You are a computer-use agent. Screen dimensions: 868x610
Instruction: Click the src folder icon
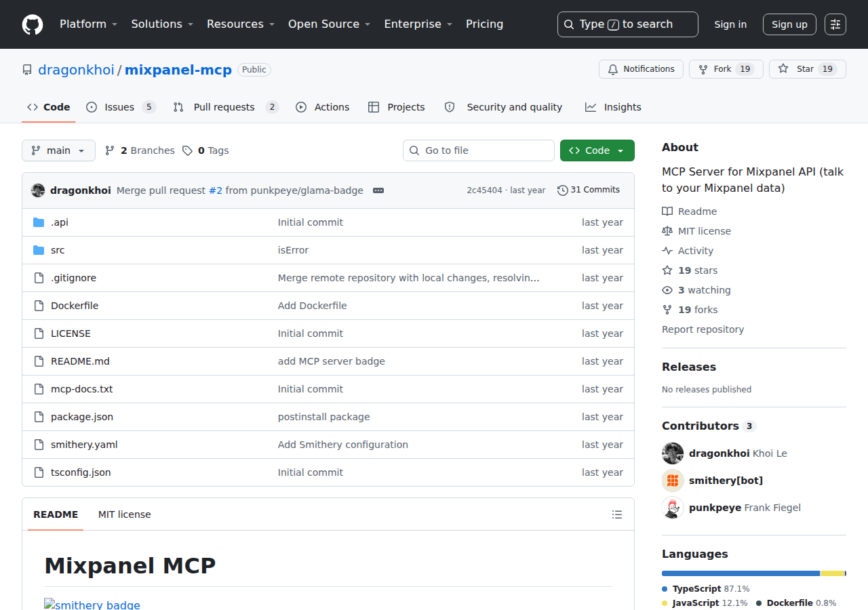(x=39, y=250)
